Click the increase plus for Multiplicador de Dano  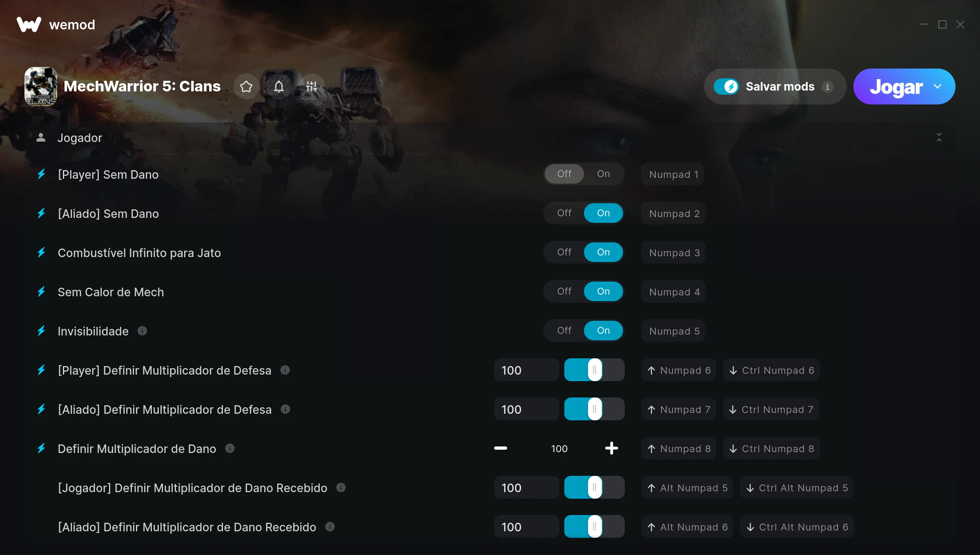point(611,448)
